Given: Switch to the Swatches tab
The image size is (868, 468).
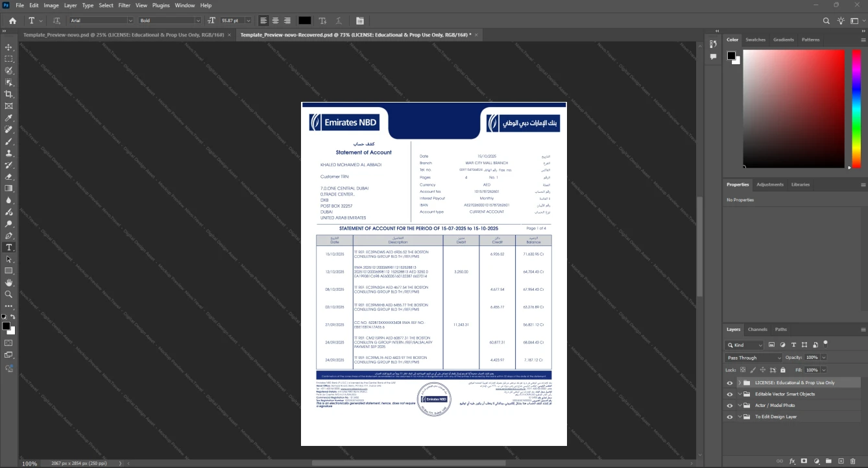Looking at the screenshot, I should click(755, 40).
